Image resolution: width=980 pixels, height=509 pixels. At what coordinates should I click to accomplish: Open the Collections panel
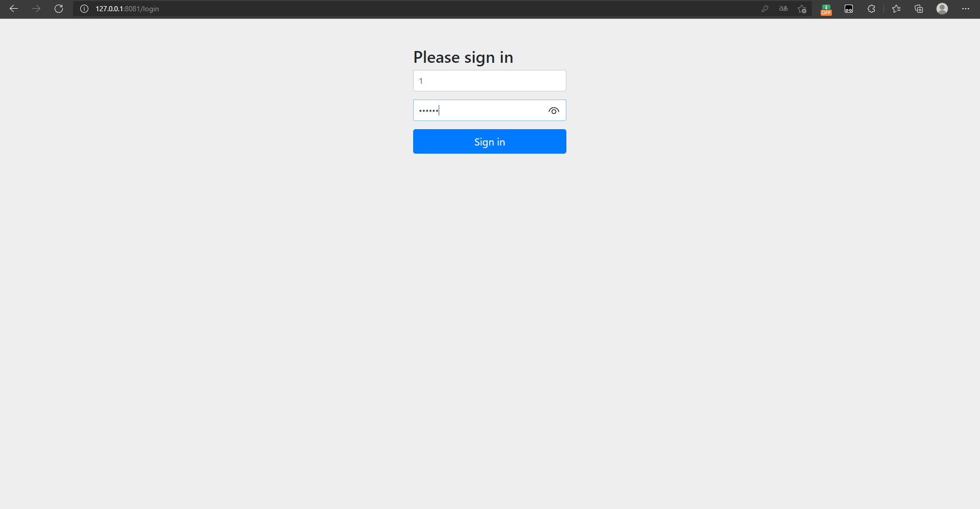tap(919, 9)
